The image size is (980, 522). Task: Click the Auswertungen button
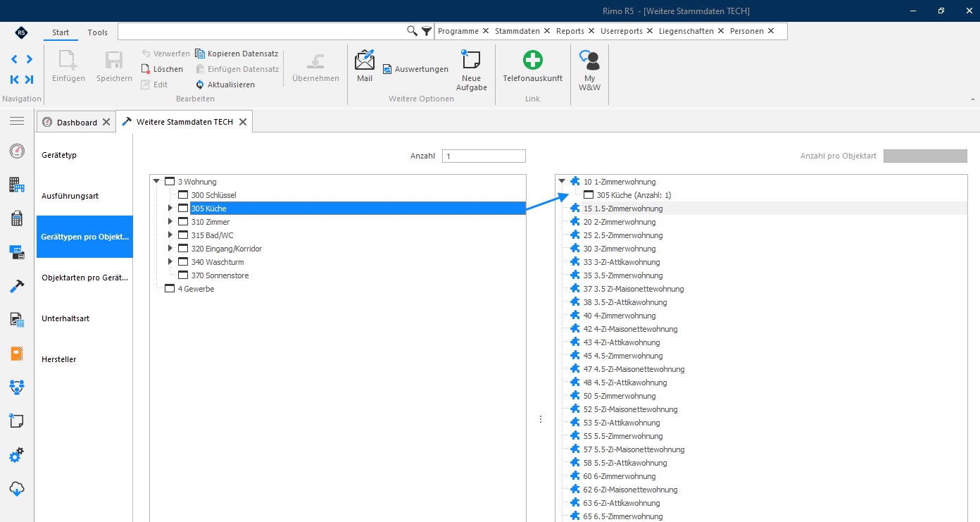click(x=415, y=69)
